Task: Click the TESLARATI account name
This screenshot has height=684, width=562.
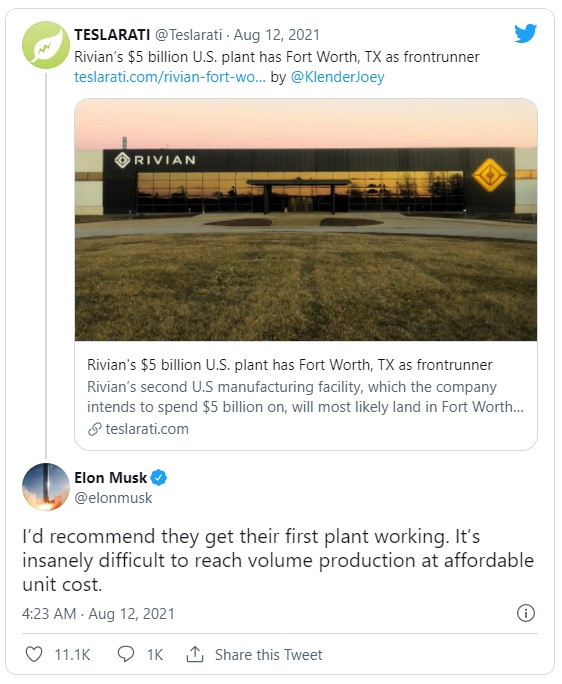Action: click(112, 34)
